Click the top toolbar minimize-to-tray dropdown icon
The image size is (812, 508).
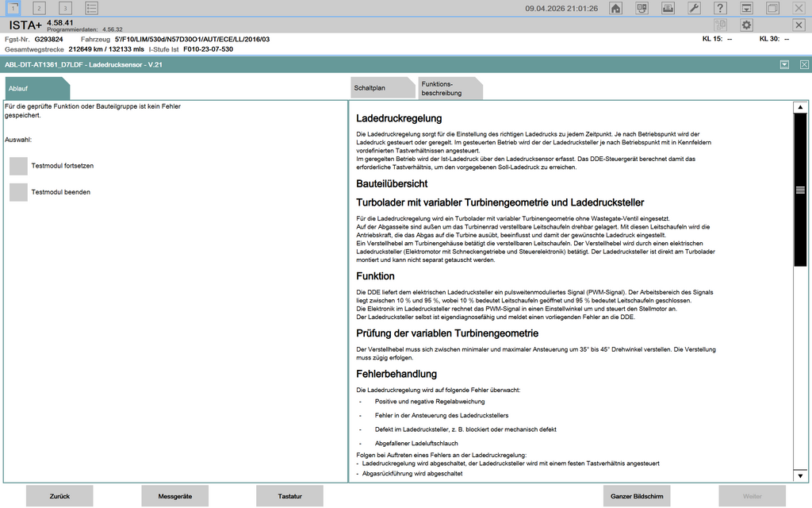tap(746, 8)
